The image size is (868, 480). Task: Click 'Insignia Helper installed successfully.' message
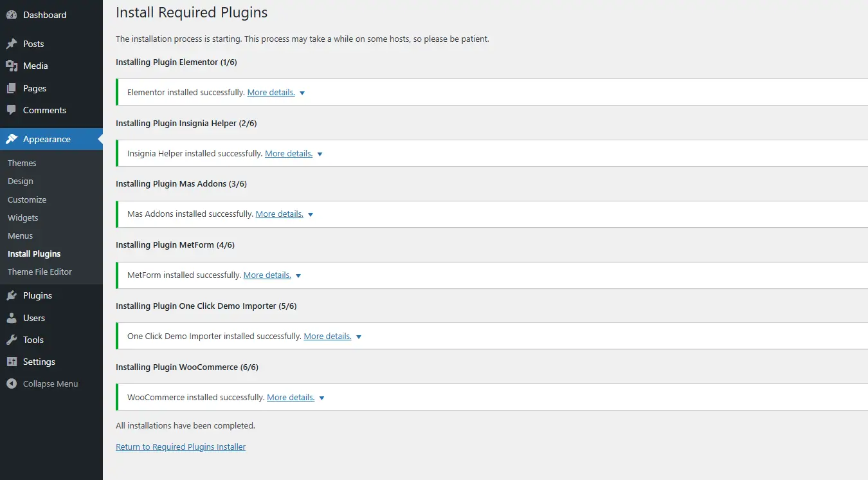tap(195, 153)
